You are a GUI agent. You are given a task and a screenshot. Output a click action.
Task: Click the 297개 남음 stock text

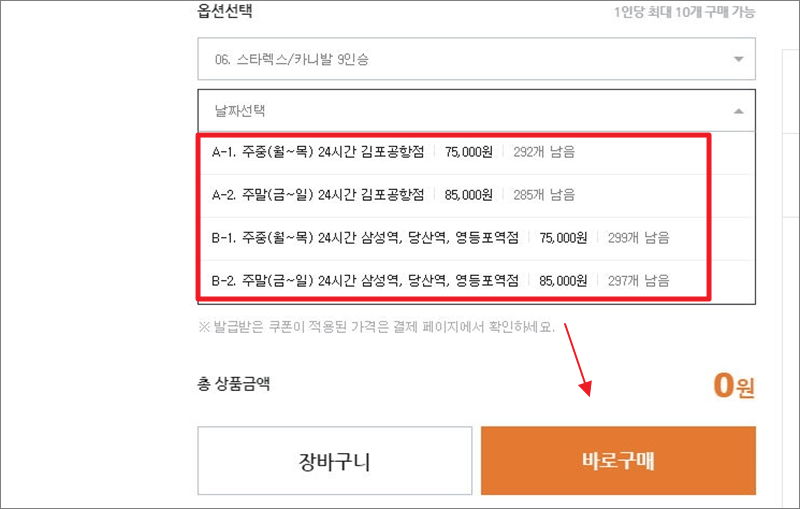coord(638,281)
